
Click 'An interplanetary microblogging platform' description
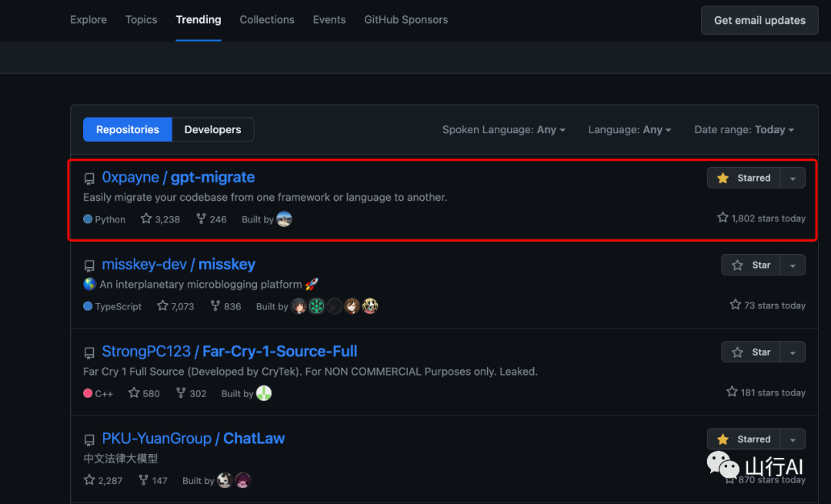click(x=201, y=284)
